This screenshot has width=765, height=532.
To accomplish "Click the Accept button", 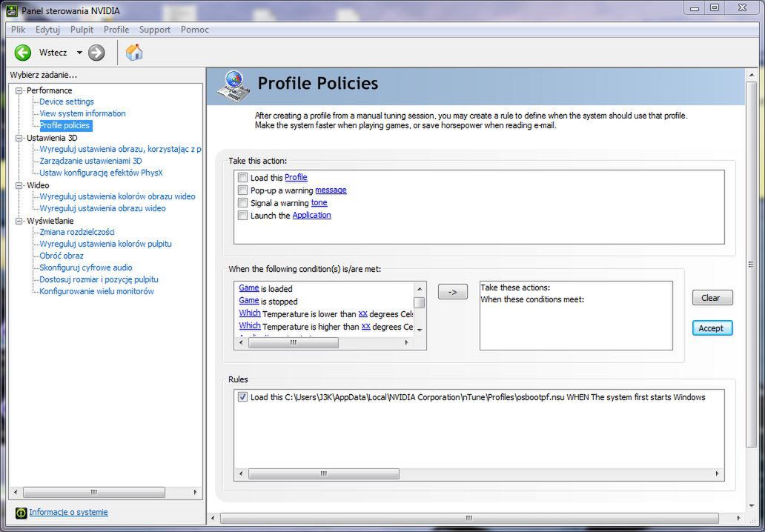I will (x=712, y=328).
